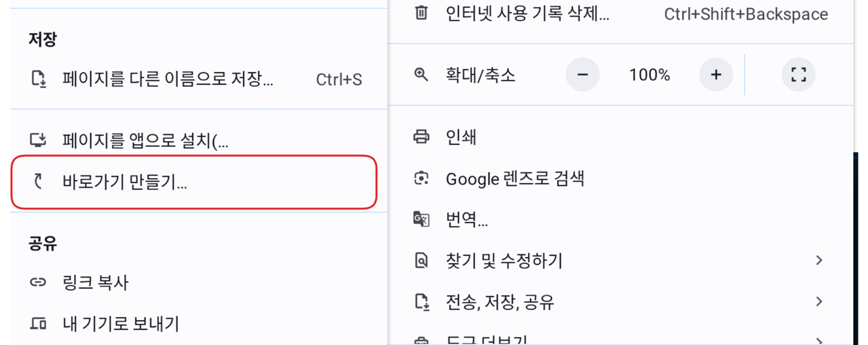
Task: Click the trash icon for clearing browsing data
Action: 421,13
